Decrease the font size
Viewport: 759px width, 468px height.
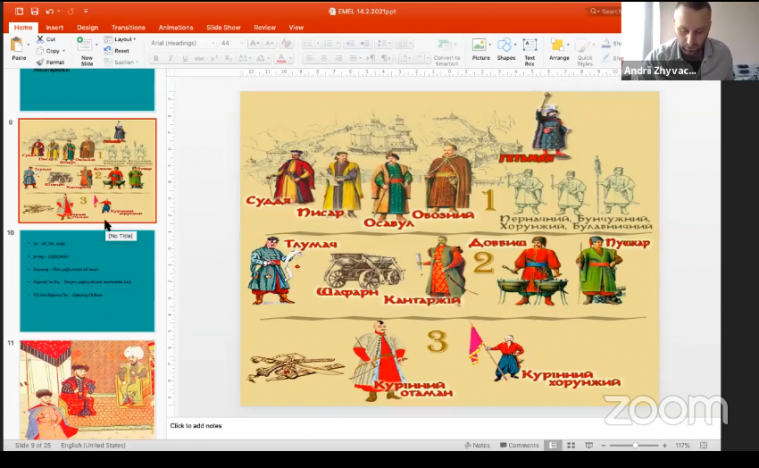click(x=269, y=44)
